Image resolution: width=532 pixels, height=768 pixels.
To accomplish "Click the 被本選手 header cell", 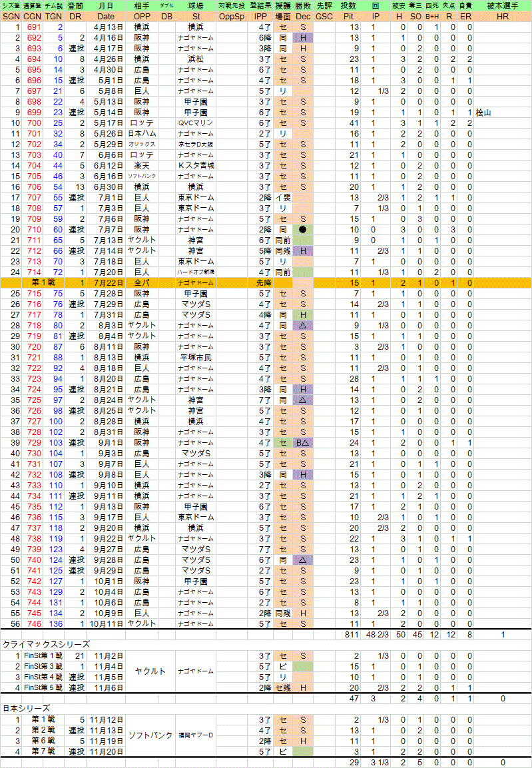I will (x=503, y=6).
